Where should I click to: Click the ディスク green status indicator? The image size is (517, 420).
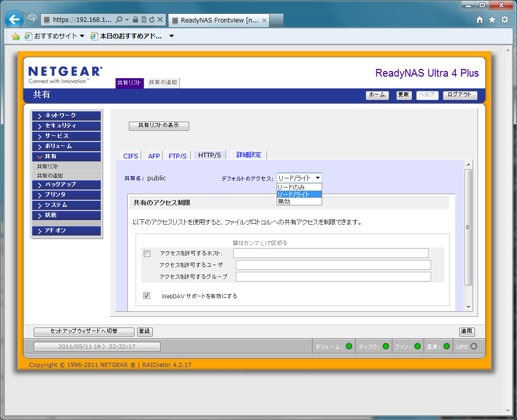(386, 346)
